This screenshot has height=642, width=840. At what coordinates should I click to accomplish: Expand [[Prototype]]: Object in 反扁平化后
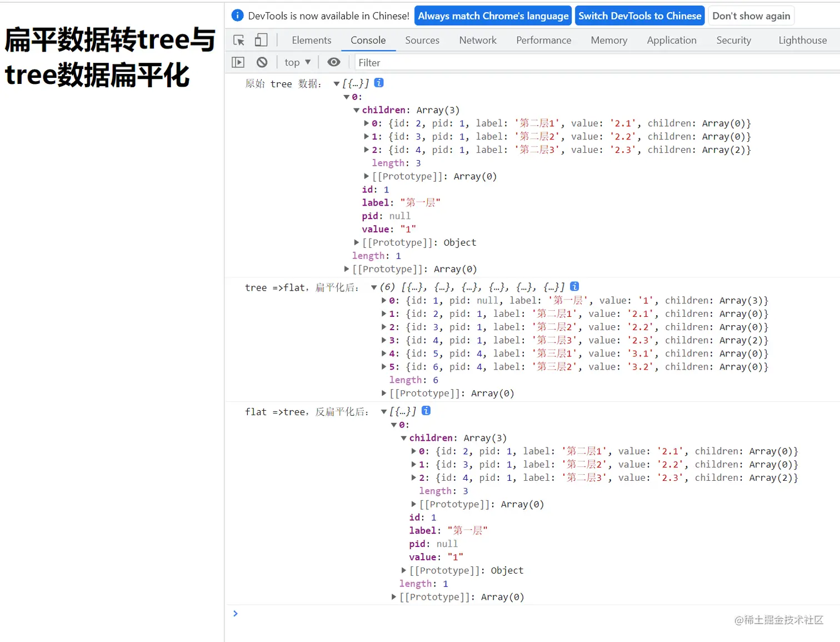pyautogui.click(x=404, y=570)
